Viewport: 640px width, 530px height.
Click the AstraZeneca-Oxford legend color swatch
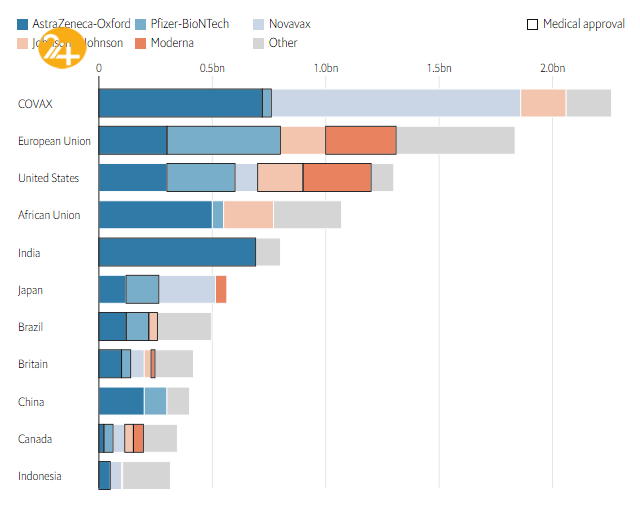[24, 23]
